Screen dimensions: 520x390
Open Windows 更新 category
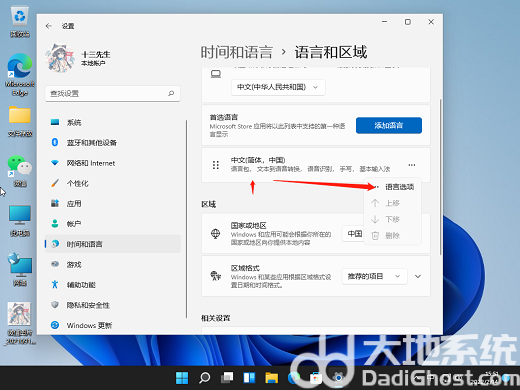112,325
